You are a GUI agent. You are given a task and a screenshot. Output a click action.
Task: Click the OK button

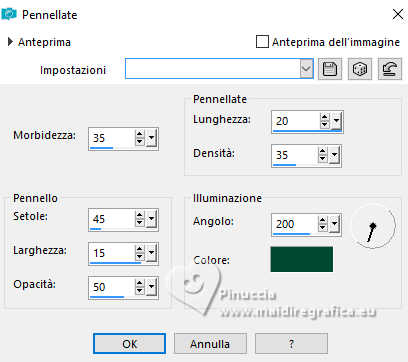(x=129, y=344)
